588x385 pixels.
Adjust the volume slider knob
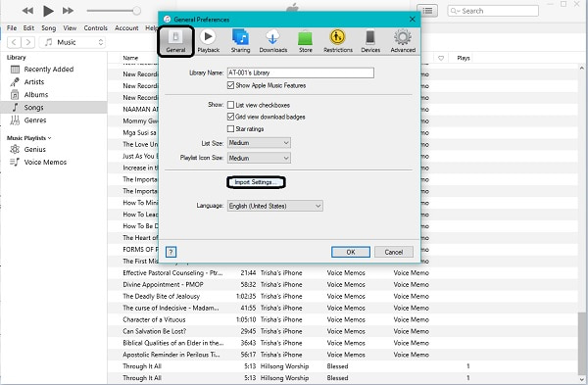coord(137,11)
